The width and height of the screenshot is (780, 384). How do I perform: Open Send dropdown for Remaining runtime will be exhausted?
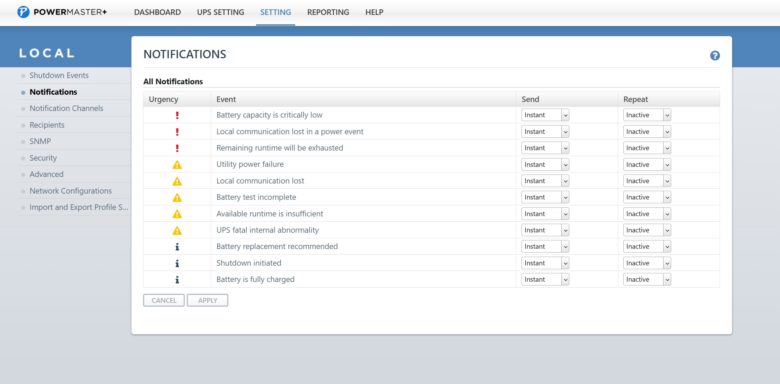[545, 148]
